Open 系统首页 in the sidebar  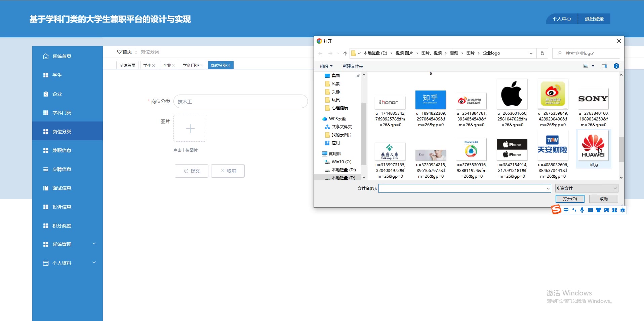68,56
